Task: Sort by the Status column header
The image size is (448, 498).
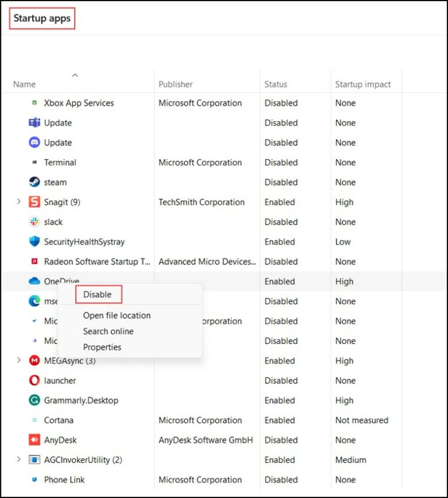Action: [275, 84]
